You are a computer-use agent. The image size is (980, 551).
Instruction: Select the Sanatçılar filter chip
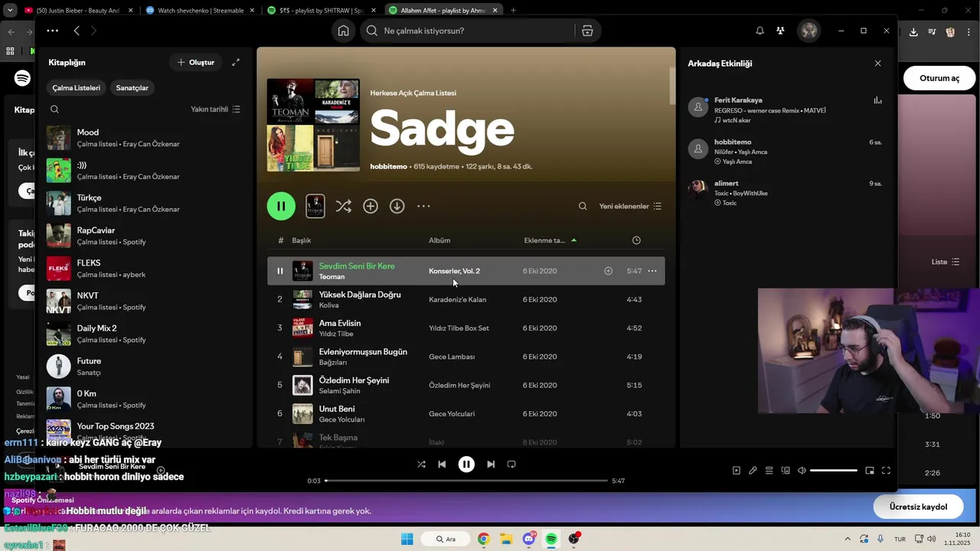132,88
